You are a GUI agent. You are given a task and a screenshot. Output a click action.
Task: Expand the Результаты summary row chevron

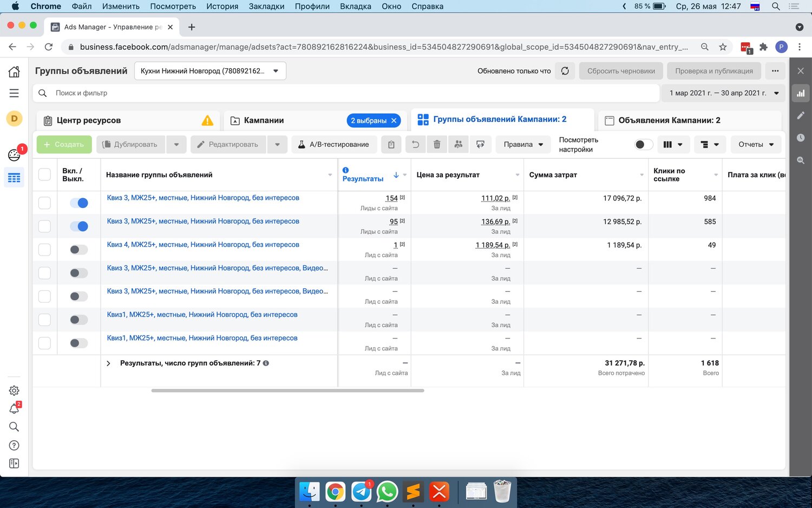tap(108, 363)
